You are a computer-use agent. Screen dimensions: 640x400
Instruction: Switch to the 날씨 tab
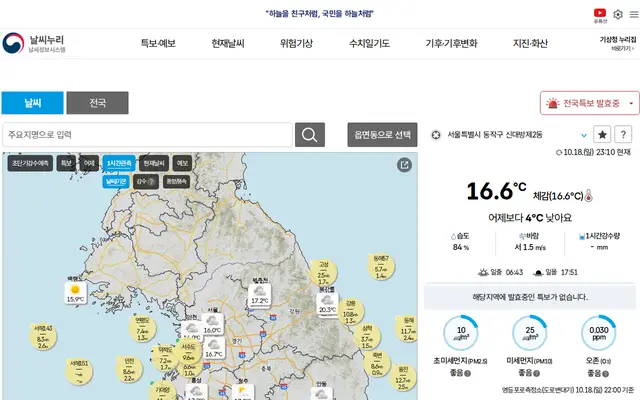(33, 103)
